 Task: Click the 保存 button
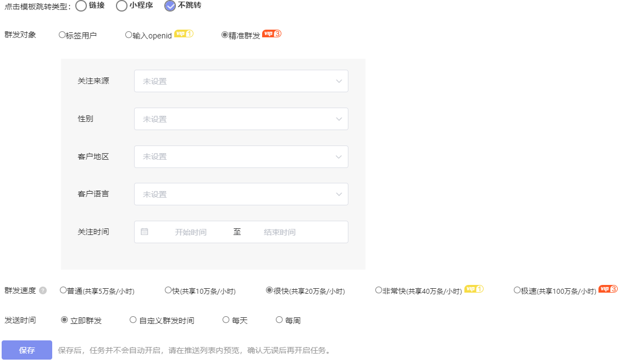(x=26, y=349)
